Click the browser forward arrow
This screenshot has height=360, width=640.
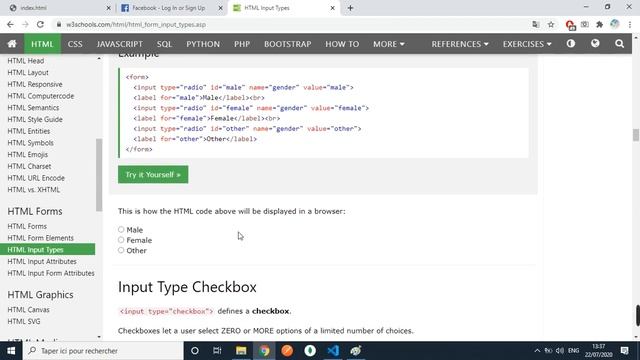pyautogui.click(x=25, y=24)
